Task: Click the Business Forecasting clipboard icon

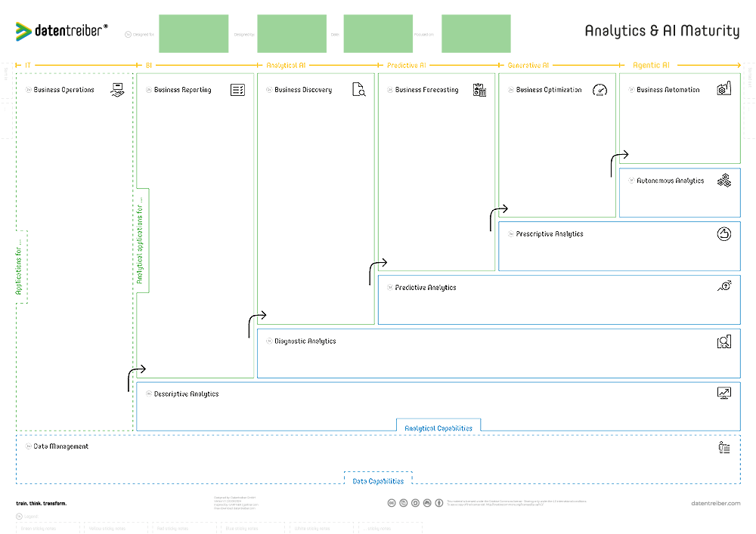Action: [479, 90]
